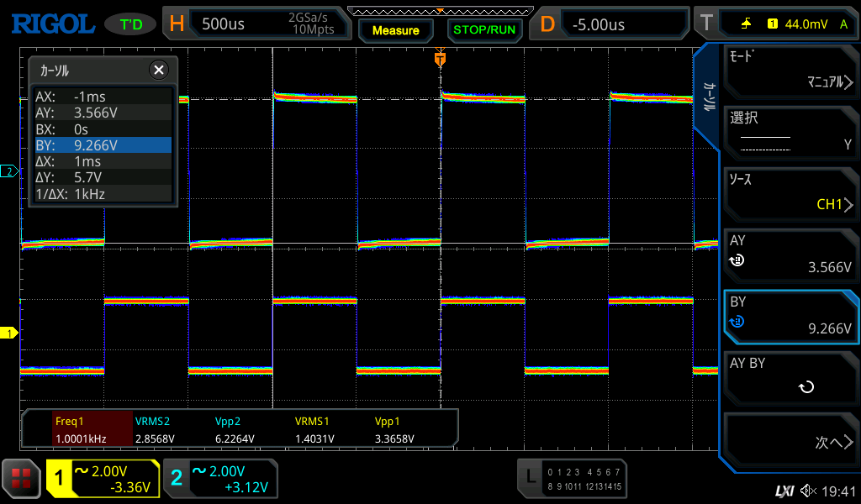Click the orange trigger position marker

(x=440, y=60)
